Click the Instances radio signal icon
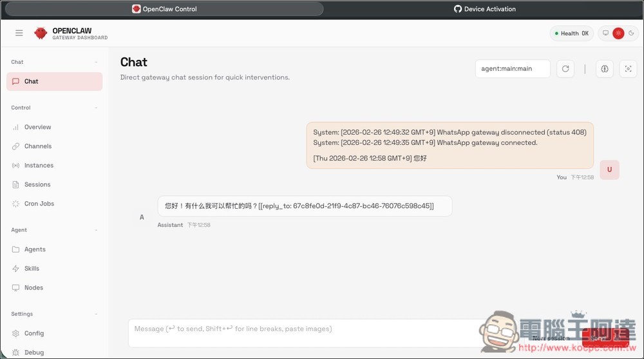The image size is (644, 359). 15,165
